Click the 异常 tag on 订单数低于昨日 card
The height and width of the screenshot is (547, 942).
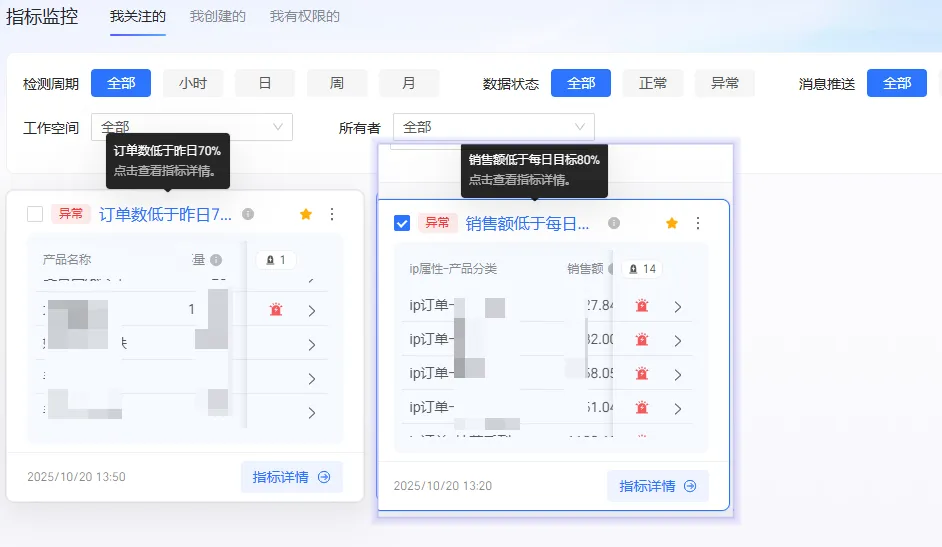(x=70, y=214)
